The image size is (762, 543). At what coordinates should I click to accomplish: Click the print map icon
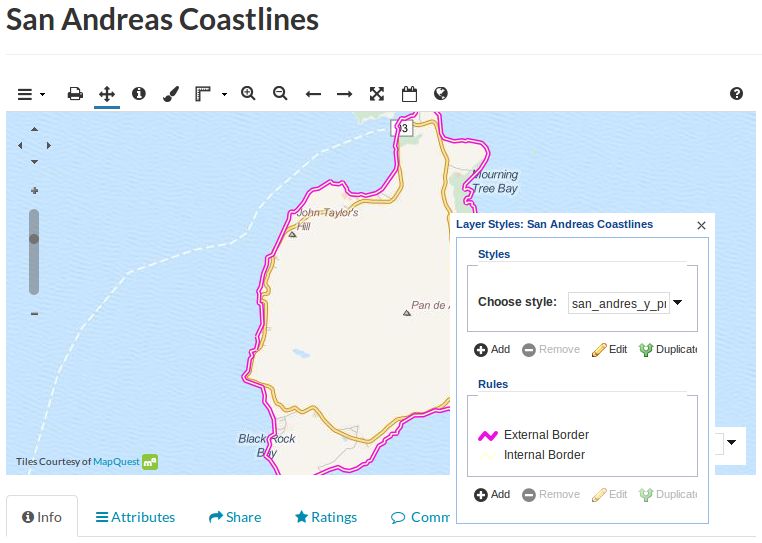point(75,93)
